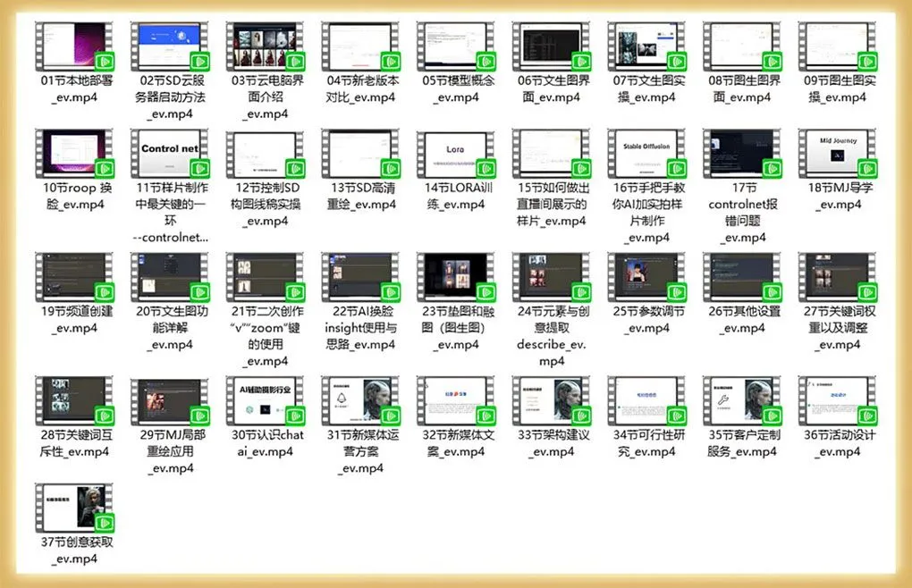
Task: Open 14节LORA训练_ev.mp4 Lora thumbnail
Action: click(455, 153)
